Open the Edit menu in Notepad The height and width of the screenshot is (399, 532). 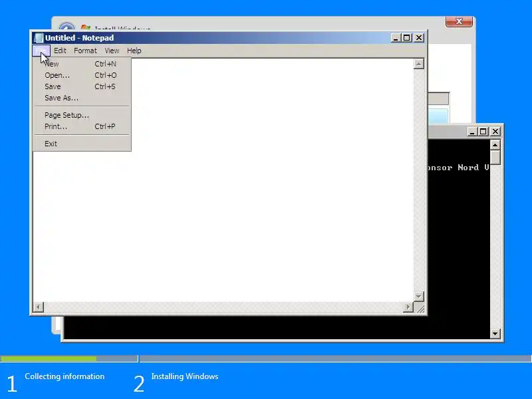pos(60,51)
